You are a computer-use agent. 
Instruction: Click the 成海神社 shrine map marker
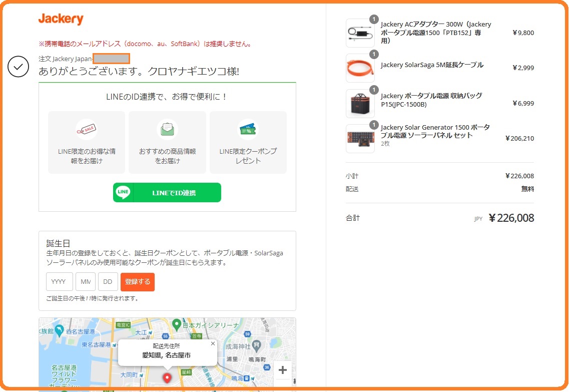point(256,345)
